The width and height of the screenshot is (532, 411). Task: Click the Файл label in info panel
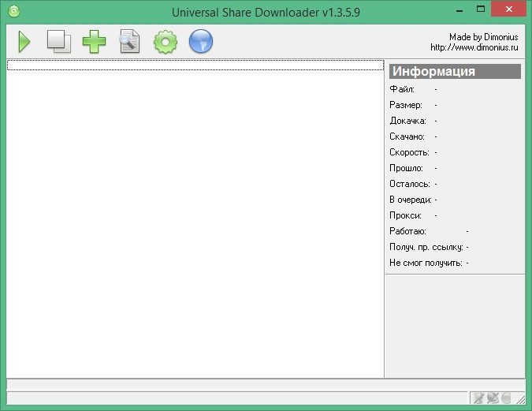coord(402,89)
